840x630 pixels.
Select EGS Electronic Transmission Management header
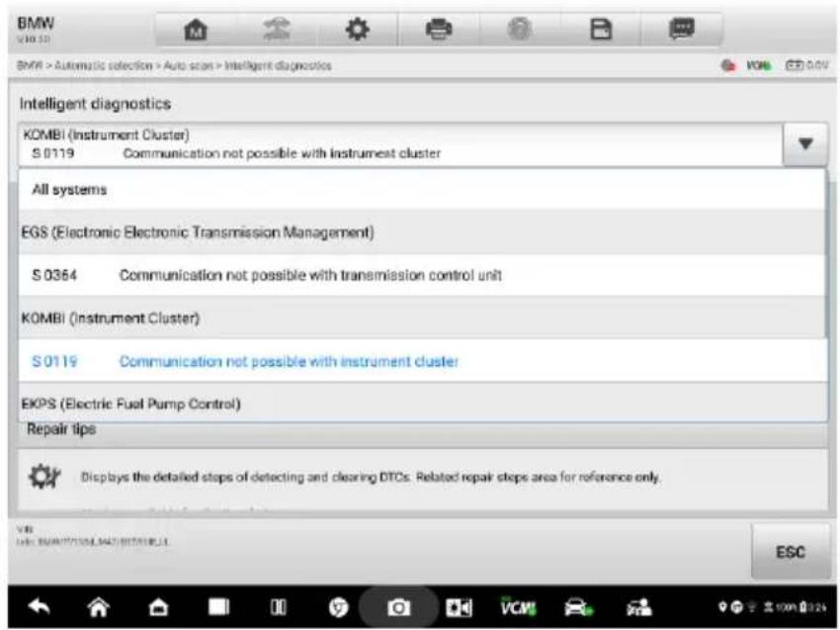(422, 232)
